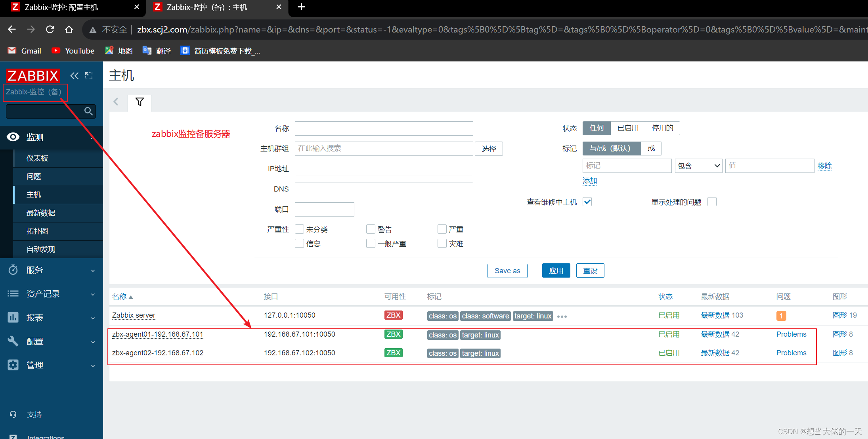The image size is (868, 439).
Task: Click the browser home icon
Action: tap(69, 29)
